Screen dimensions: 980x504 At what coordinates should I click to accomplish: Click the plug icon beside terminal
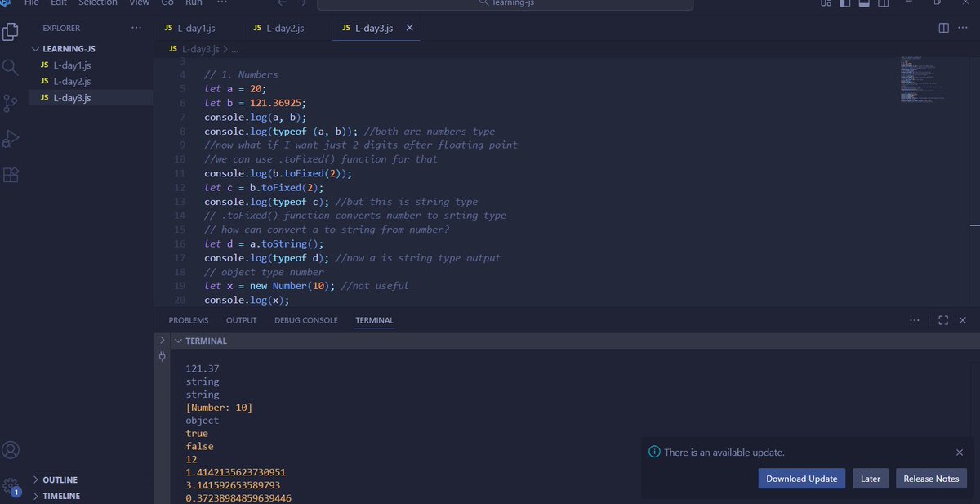(x=162, y=356)
